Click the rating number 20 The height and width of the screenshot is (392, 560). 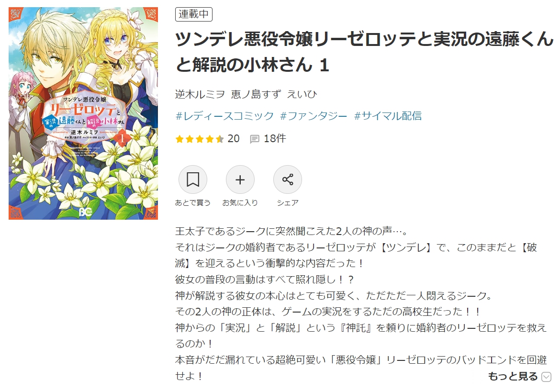point(234,138)
